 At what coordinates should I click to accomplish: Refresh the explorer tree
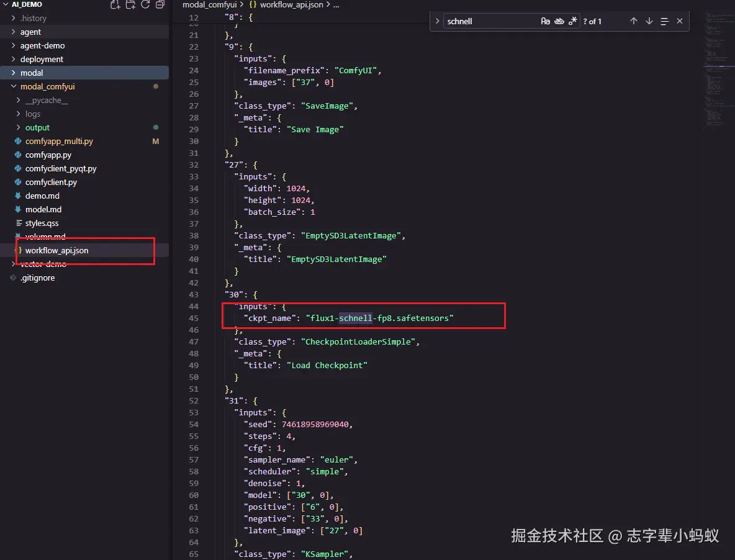(x=145, y=5)
